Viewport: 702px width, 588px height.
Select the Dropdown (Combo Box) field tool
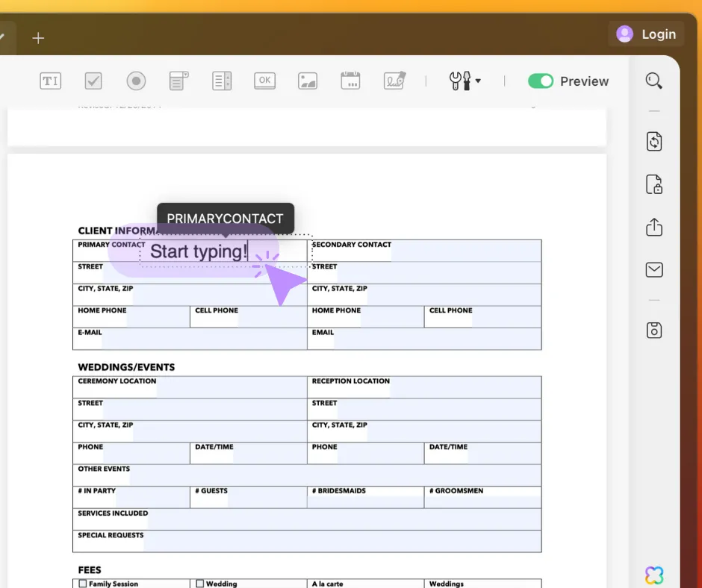[x=178, y=81]
